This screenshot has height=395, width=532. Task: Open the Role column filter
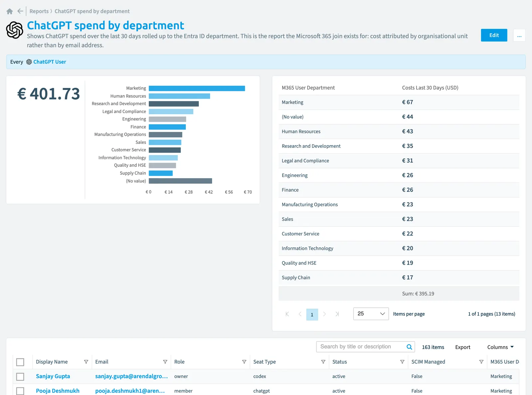tap(244, 362)
